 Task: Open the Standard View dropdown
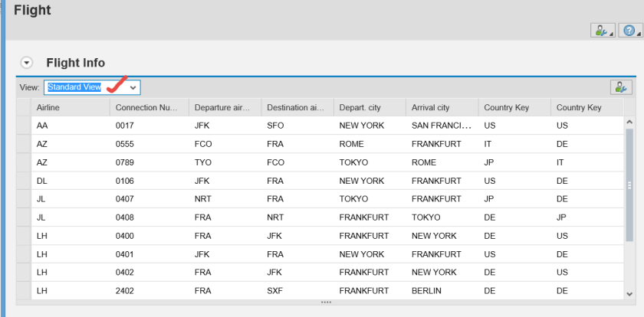pos(133,87)
